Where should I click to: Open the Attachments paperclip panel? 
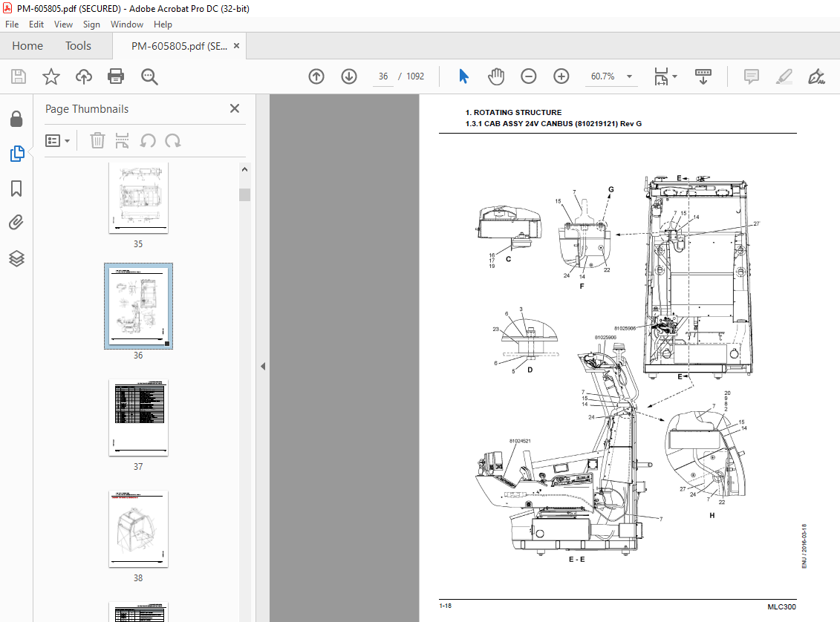(x=16, y=223)
